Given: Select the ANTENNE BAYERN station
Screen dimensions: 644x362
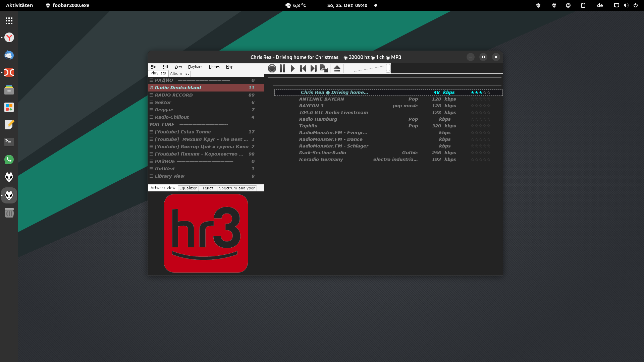Looking at the screenshot, I should [x=321, y=99].
